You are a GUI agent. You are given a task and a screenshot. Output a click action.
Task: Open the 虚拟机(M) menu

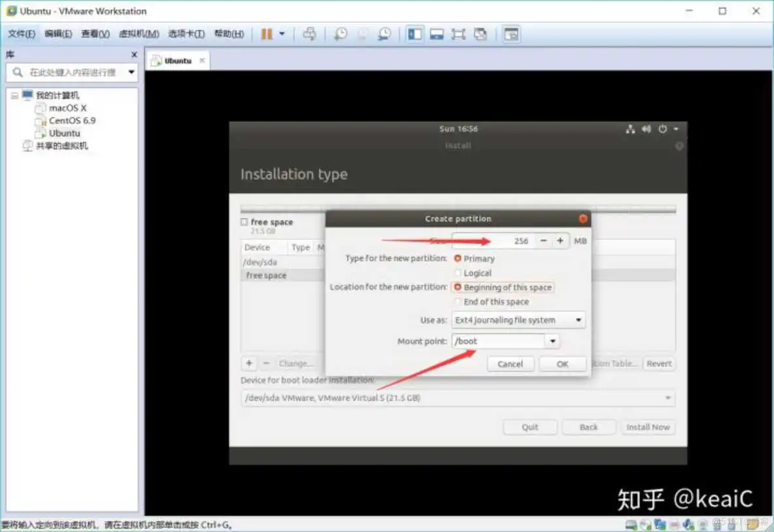[x=138, y=33]
